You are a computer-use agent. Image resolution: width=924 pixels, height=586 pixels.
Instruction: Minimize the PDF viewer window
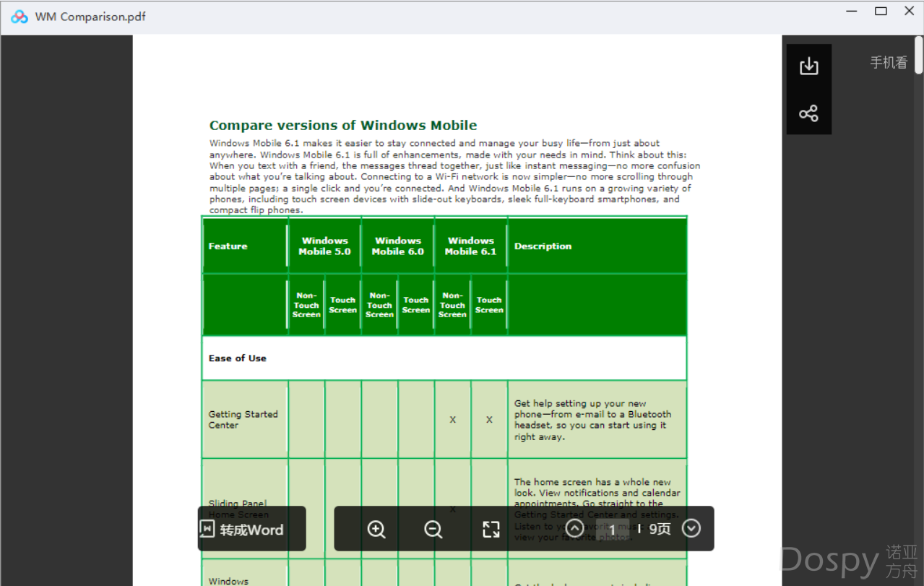pyautogui.click(x=852, y=11)
